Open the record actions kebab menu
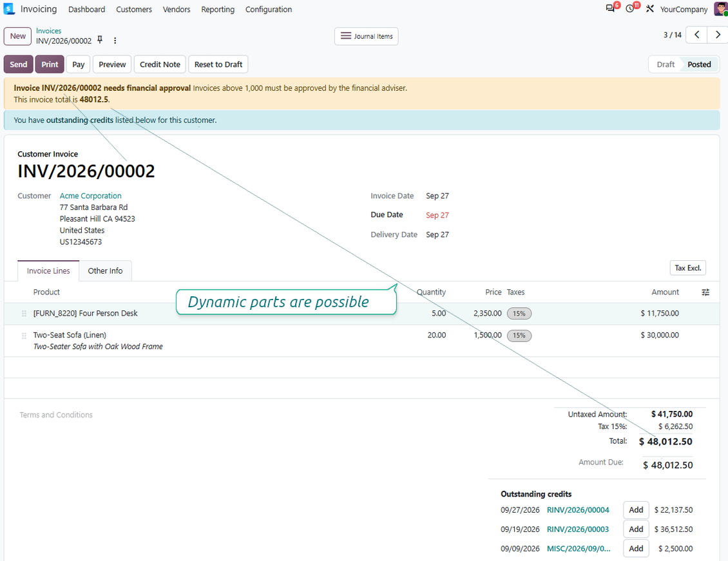The height and width of the screenshot is (561, 728). click(x=115, y=41)
